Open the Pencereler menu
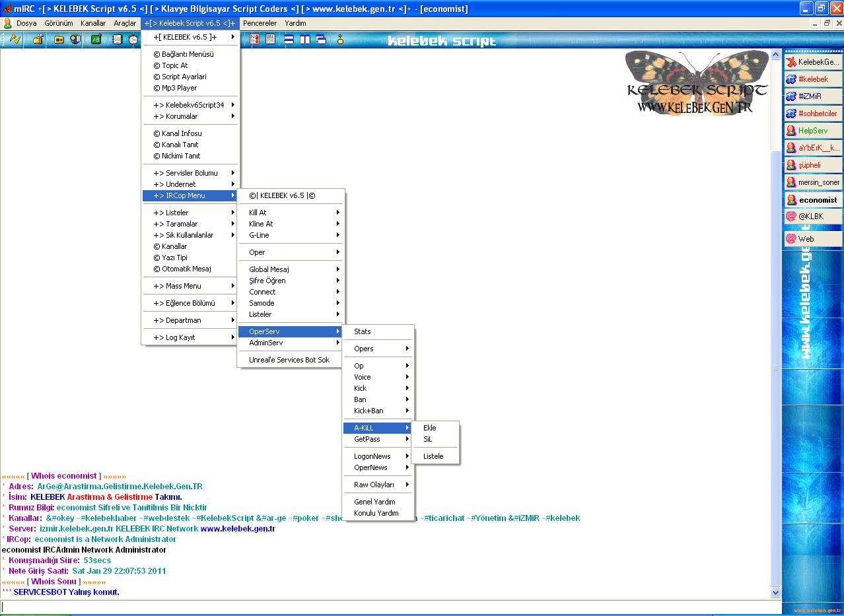 (260, 23)
